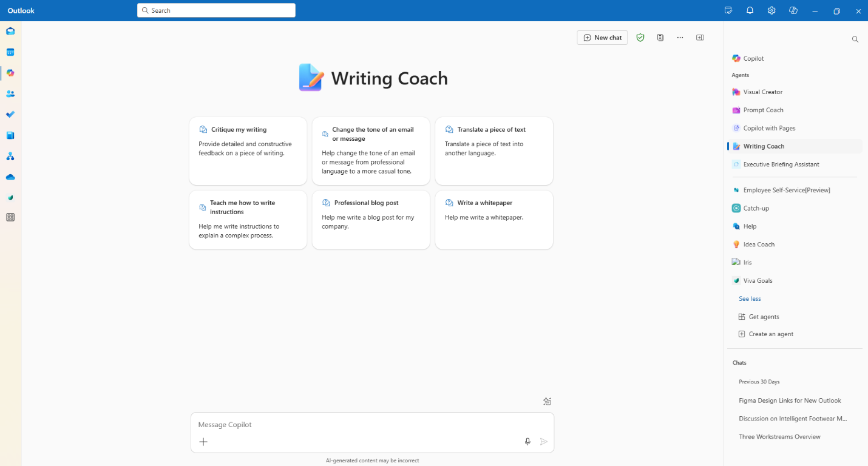The width and height of the screenshot is (868, 466).
Task: Open the People icon in left rail
Action: [10, 94]
